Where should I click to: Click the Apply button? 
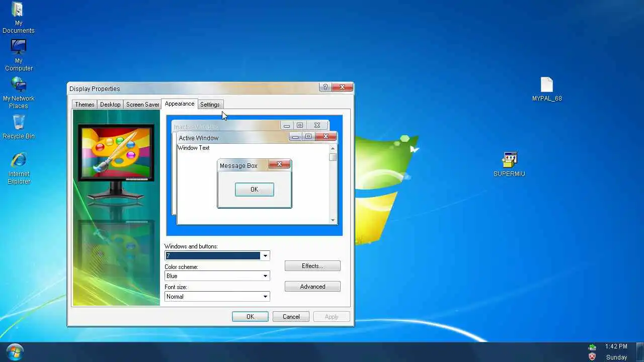332,317
